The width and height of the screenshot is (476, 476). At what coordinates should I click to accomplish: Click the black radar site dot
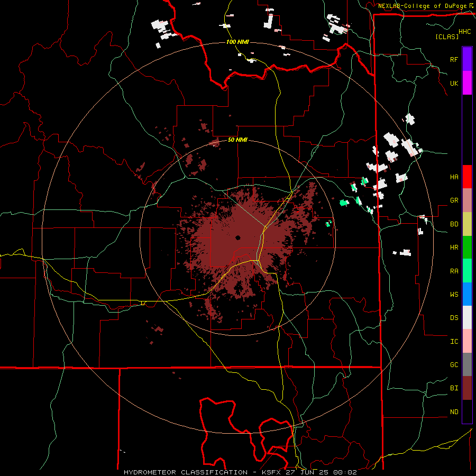(x=237, y=237)
